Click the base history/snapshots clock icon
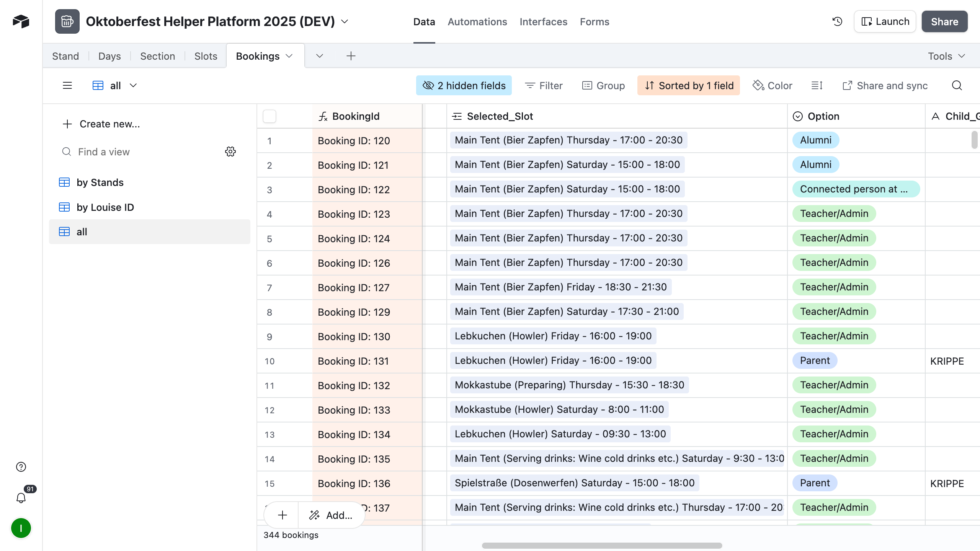 point(837,21)
